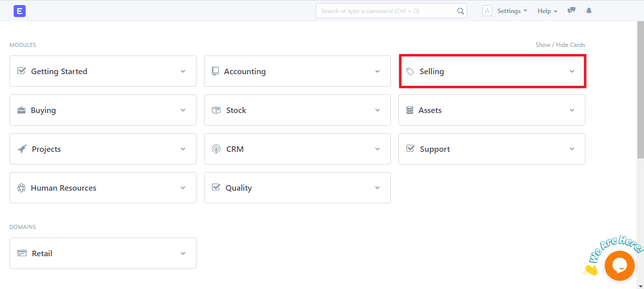Screen dimensions: 644x289
Task: Open the Settings dropdown menu
Action: [x=512, y=11]
